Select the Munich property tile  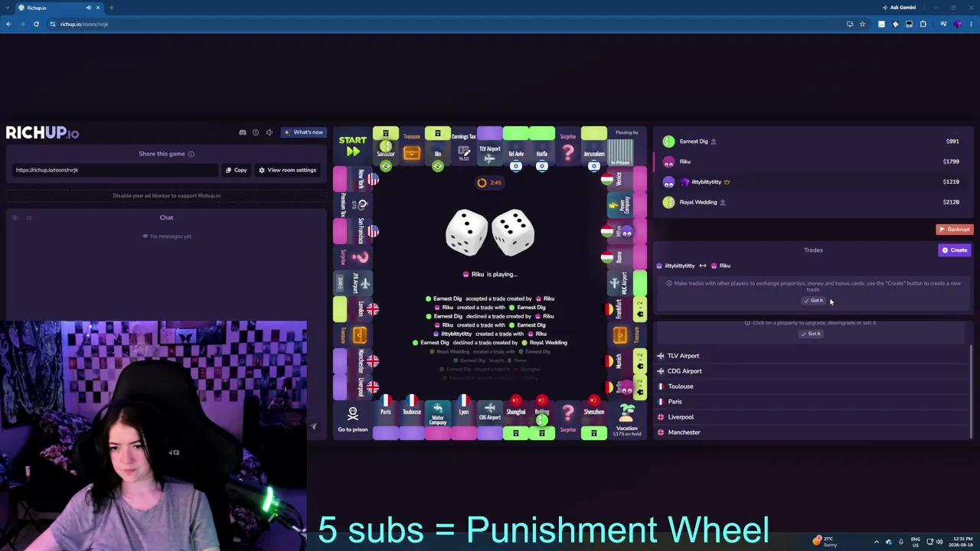[x=627, y=361]
